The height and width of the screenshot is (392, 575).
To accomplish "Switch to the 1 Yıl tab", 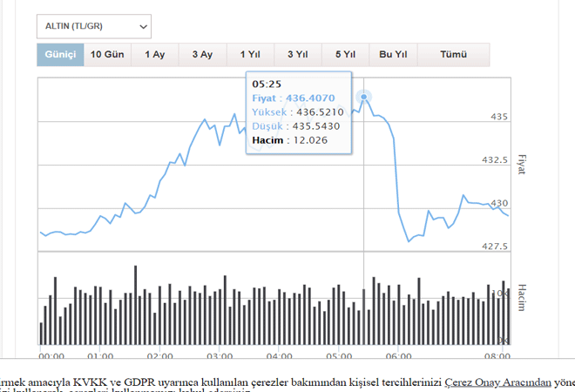I will (250, 55).
